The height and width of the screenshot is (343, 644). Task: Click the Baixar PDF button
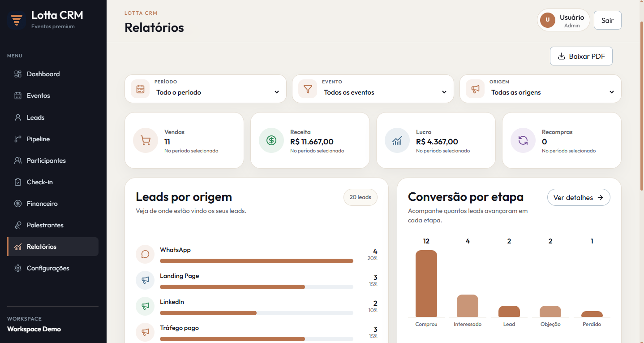[x=581, y=56]
